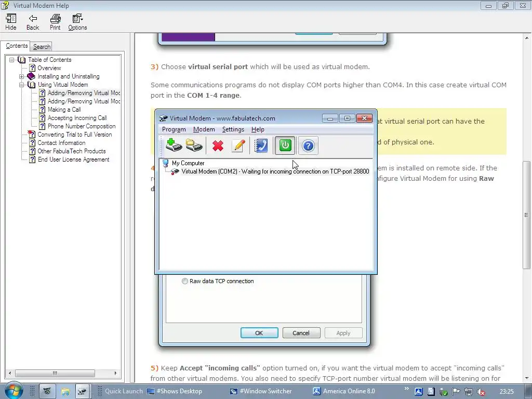Click the contents pane scroll-left arrow
This screenshot has height=399, width=532.
coord(10,373)
